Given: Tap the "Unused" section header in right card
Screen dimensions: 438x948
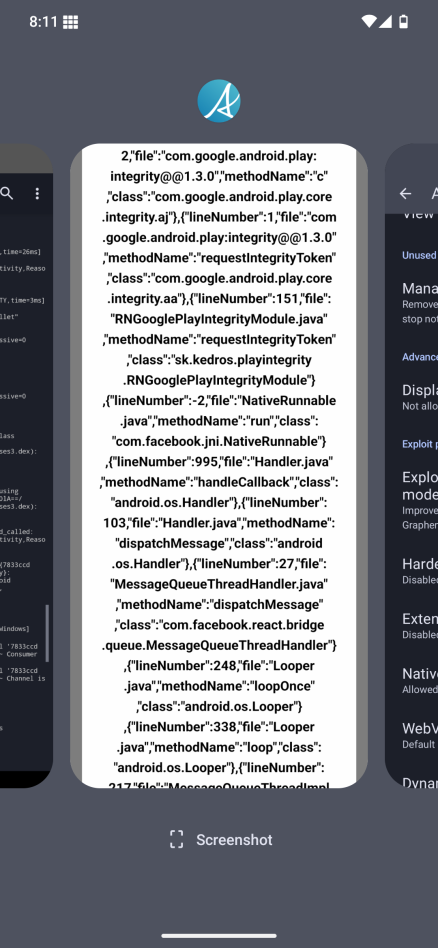Looking at the screenshot, I should pyautogui.click(x=419, y=255).
